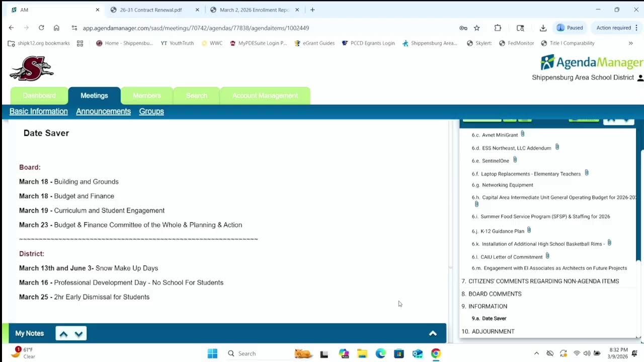The height and width of the screenshot is (362, 644).
Task: Go back with browser back arrow
Action: (x=11, y=28)
